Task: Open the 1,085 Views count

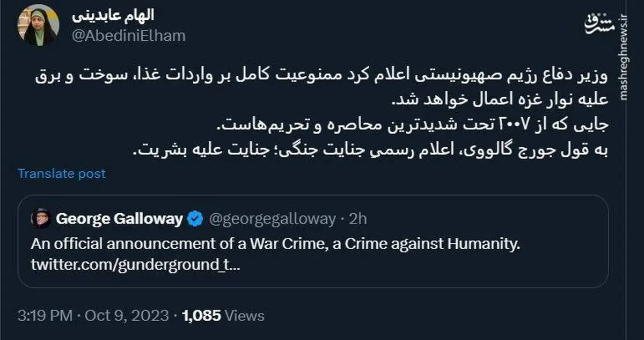Action: coord(223,315)
